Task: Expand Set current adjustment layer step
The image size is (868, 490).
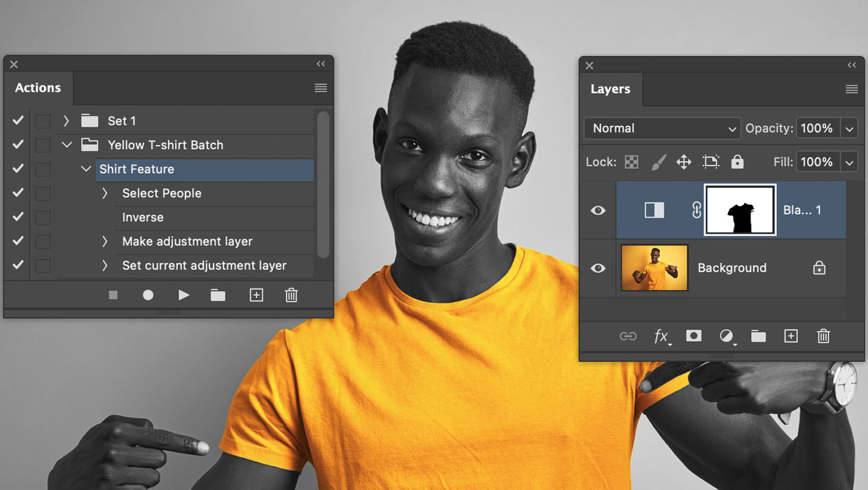Action: [105, 265]
